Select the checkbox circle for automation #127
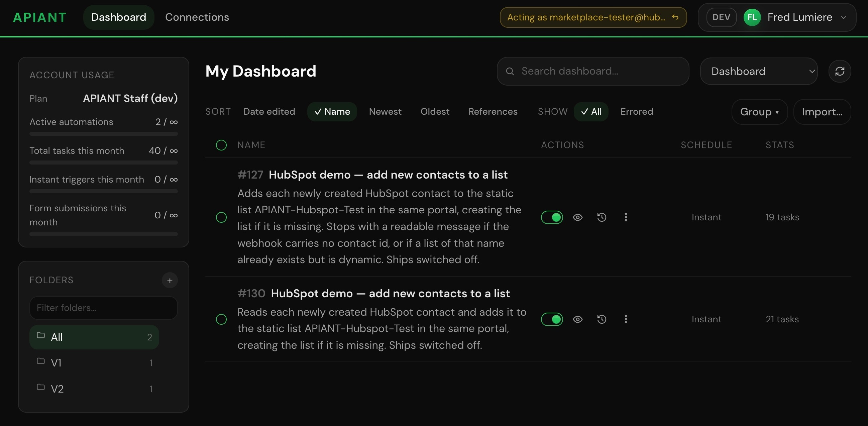Viewport: 868px width, 426px height. (x=221, y=217)
